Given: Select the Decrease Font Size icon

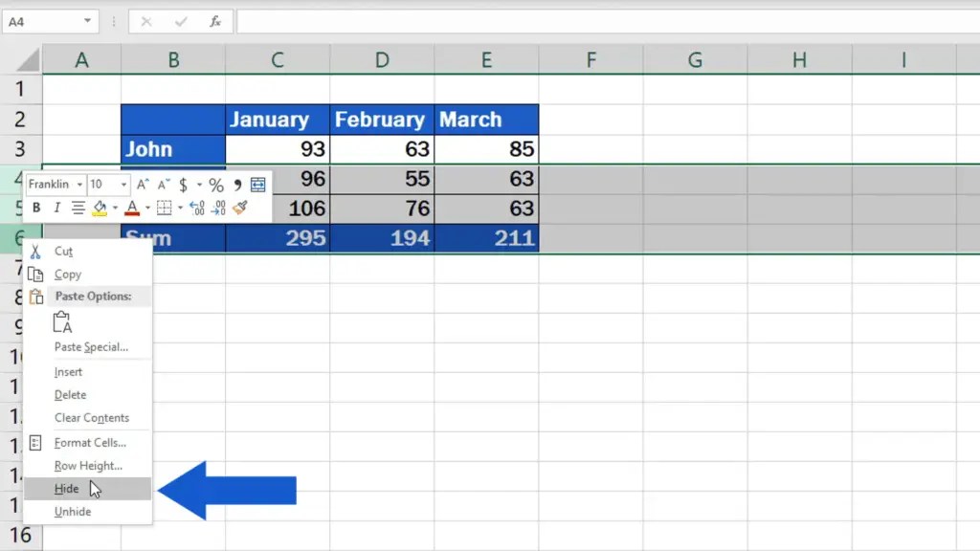Looking at the screenshot, I should click(x=161, y=184).
